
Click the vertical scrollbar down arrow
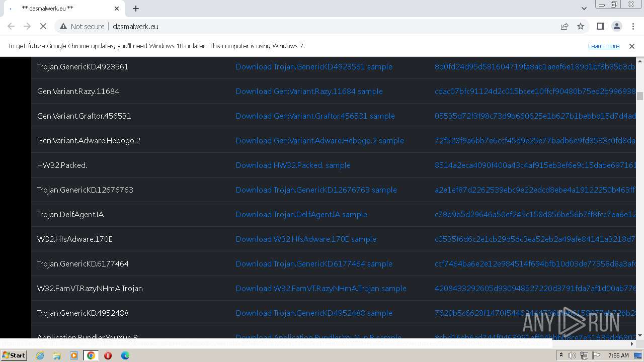coord(640,335)
